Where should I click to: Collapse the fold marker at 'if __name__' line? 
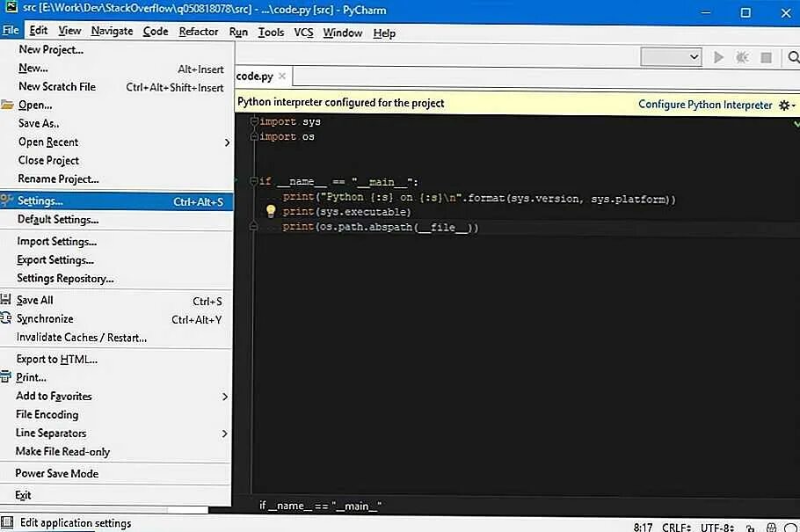click(x=253, y=181)
